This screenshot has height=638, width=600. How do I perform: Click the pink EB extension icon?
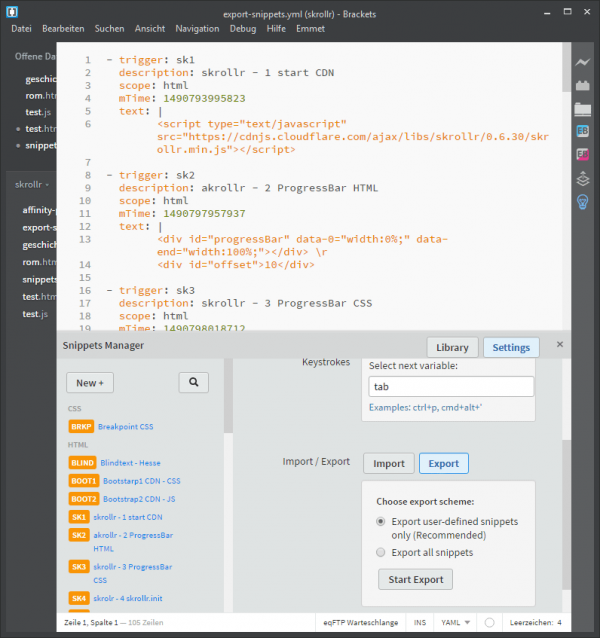(x=583, y=154)
